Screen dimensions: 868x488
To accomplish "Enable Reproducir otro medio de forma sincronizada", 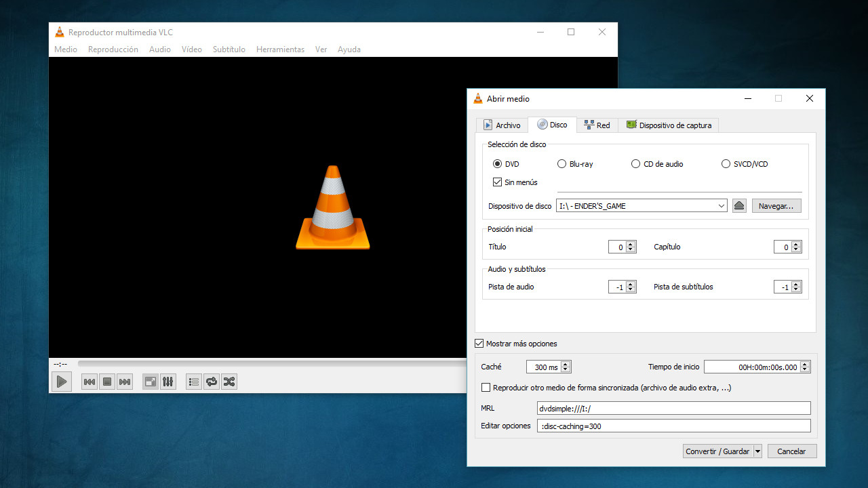I will 486,387.
